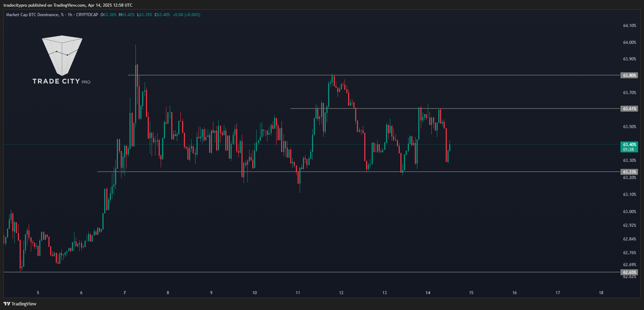
Task: Click the 62.65% horizontal line price label
Action: coord(629,272)
